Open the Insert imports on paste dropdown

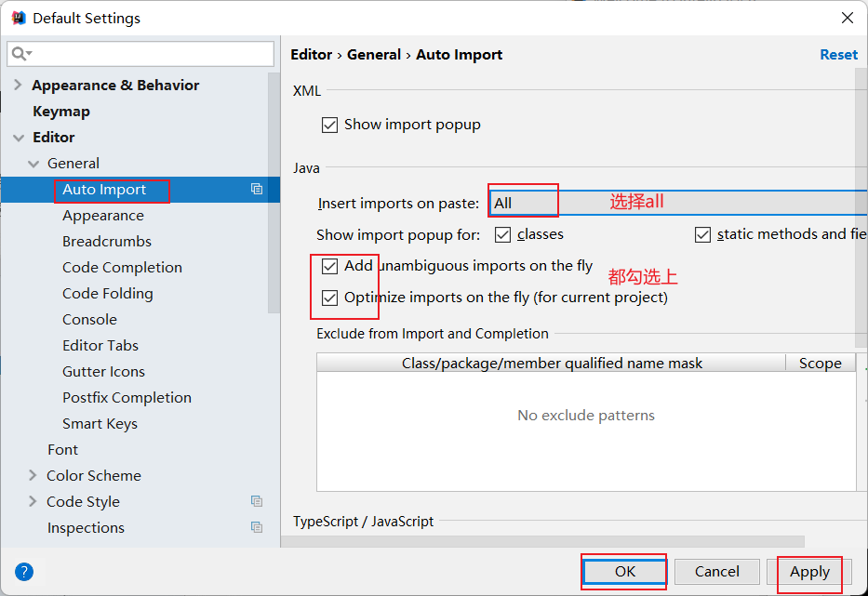tap(677, 203)
